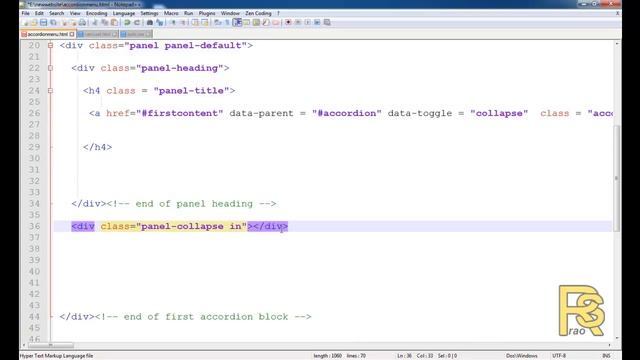Screen dimensions: 640x360
Task: Click the Save All toolbar icon
Action: pos(53,22)
